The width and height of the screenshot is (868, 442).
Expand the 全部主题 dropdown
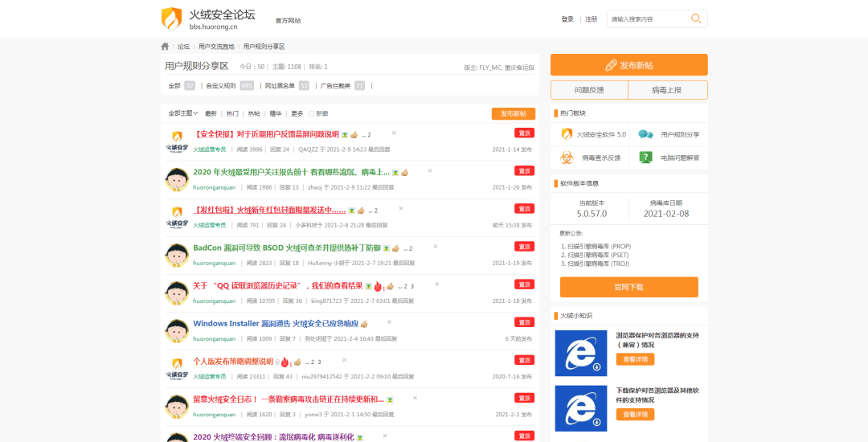[x=183, y=113]
